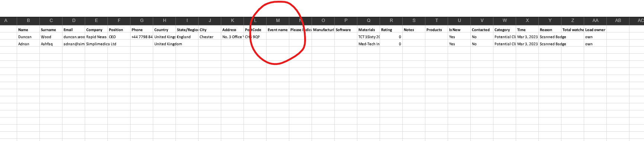Select the 'Wood' surname cell
The height and width of the screenshot is (141, 644).
click(x=51, y=37)
